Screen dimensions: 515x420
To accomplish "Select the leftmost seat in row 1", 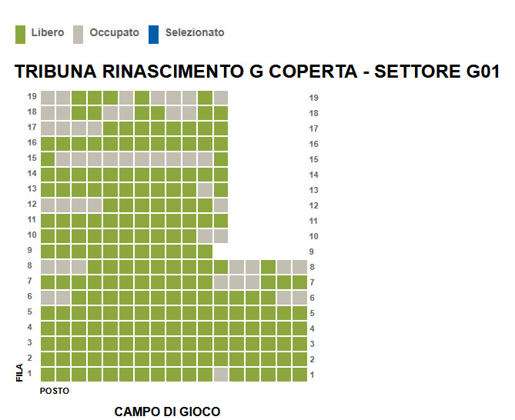I will (48, 375).
